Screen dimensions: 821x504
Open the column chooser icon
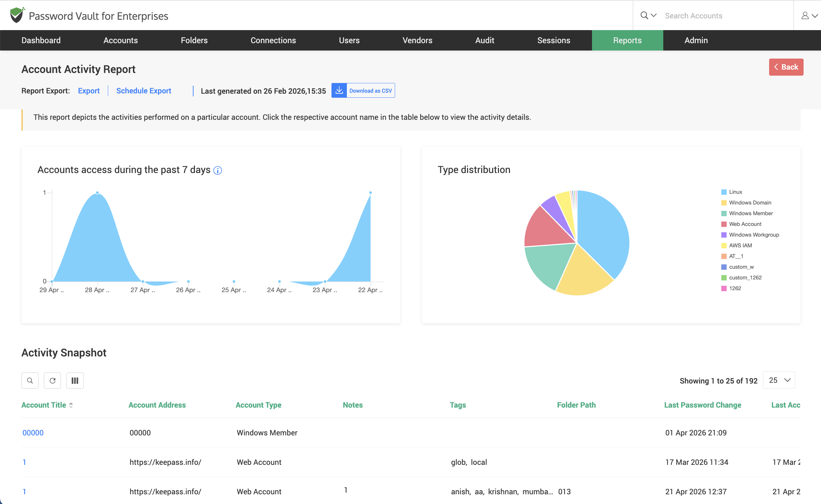coord(75,381)
